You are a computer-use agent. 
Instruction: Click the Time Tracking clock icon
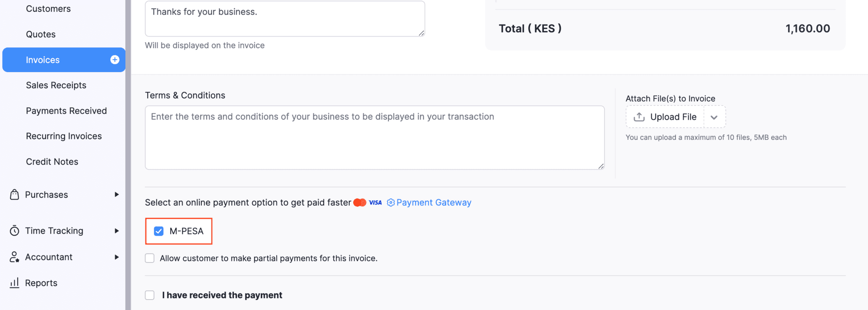(x=14, y=231)
